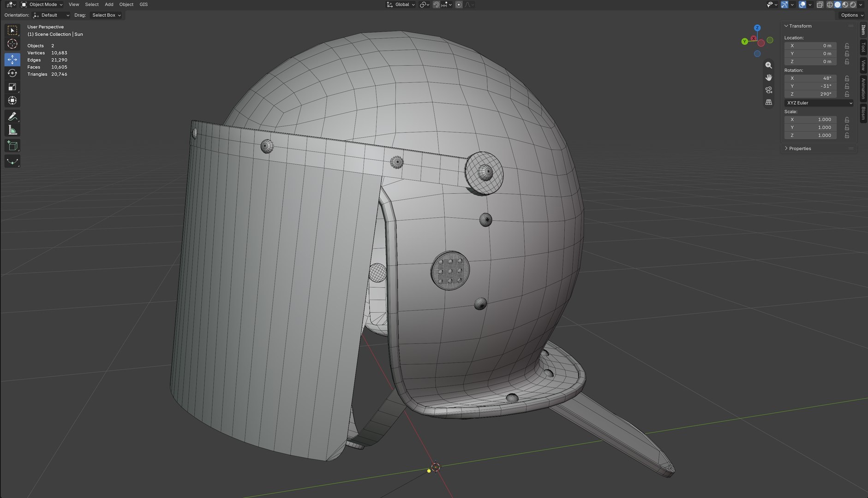Lock Scale Z value
This screenshot has width=868, height=498.
click(847, 136)
